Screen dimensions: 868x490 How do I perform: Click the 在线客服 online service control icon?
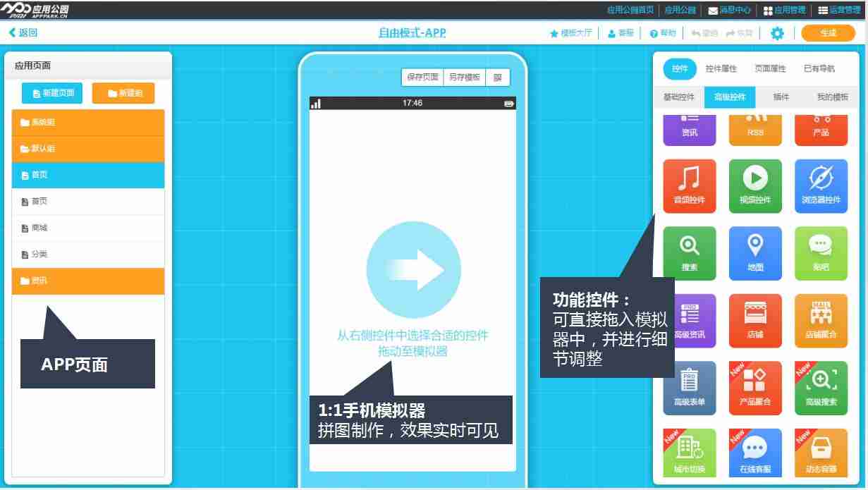[x=755, y=453]
